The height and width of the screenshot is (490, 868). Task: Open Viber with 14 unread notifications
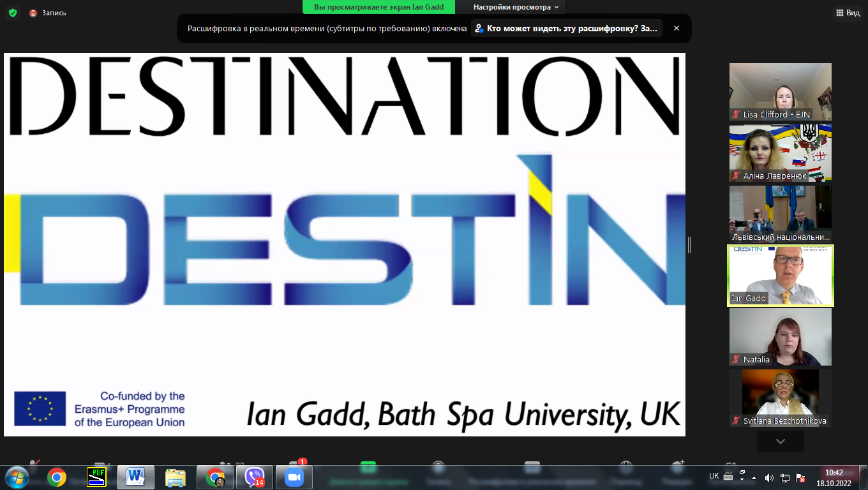click(255, 477)
